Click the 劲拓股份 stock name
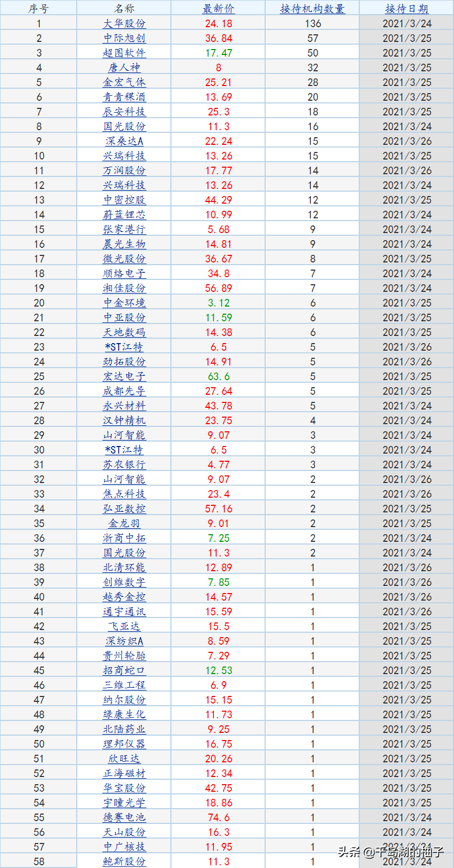 [124, 362]
